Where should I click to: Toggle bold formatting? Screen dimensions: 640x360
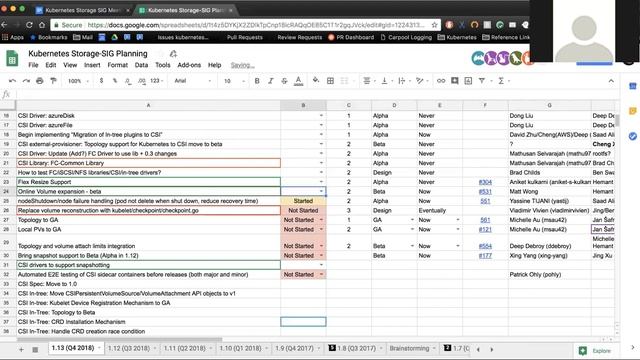(257, 81)
